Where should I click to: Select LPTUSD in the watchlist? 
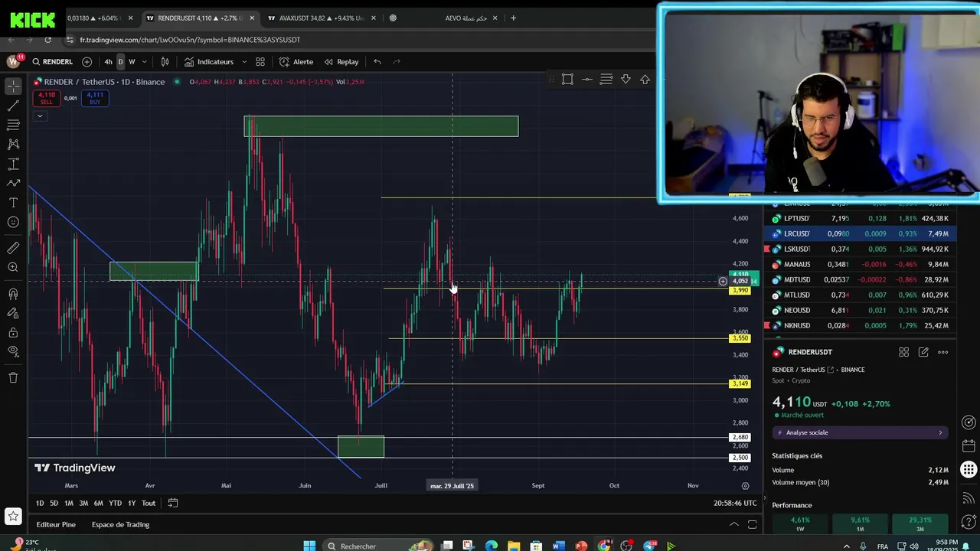click(x=860, y=218)
